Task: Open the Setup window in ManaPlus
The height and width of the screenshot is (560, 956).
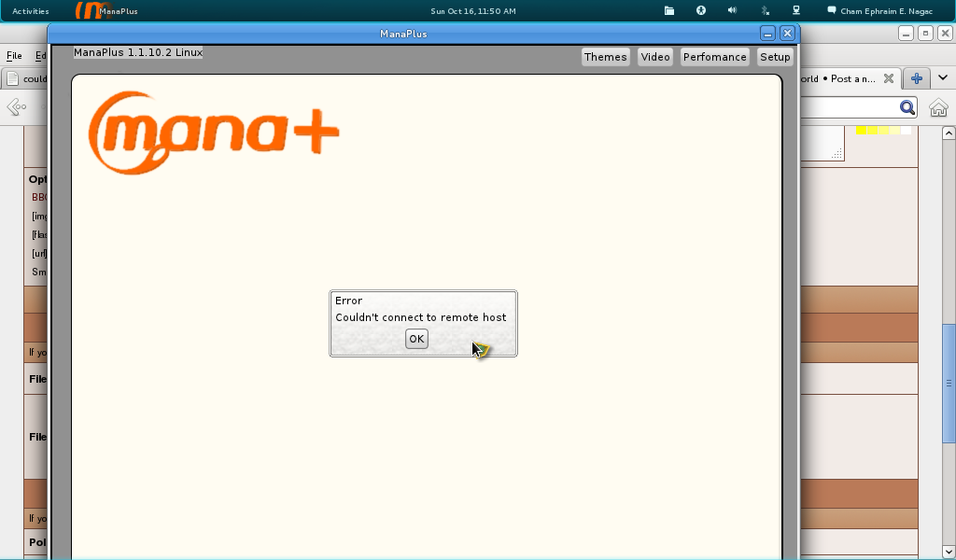Action: pyautogui.click(x=775, y=57)
